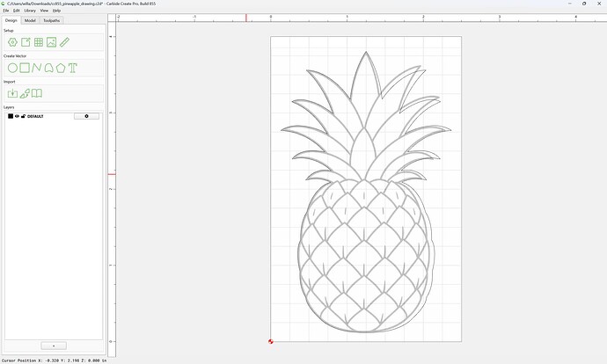Select the curve shape tool
This screenshot has height=364, width=607.
(x=48, y=68)
